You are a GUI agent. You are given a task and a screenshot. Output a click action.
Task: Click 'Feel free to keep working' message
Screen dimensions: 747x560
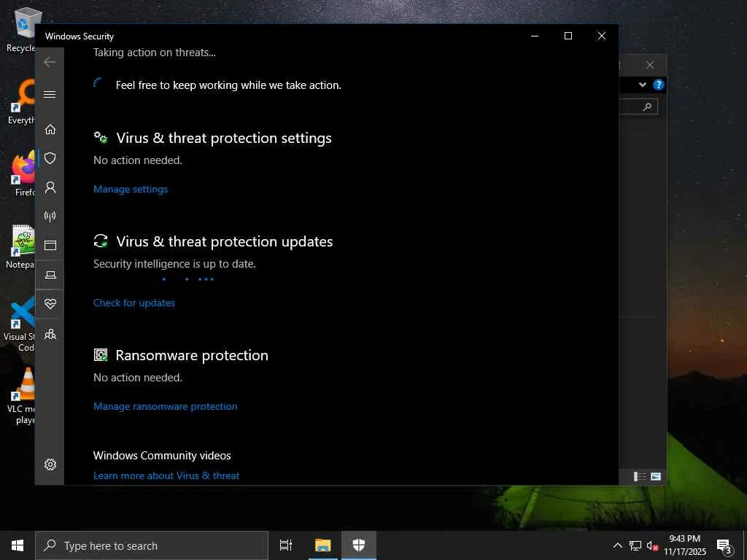point(228,85)
